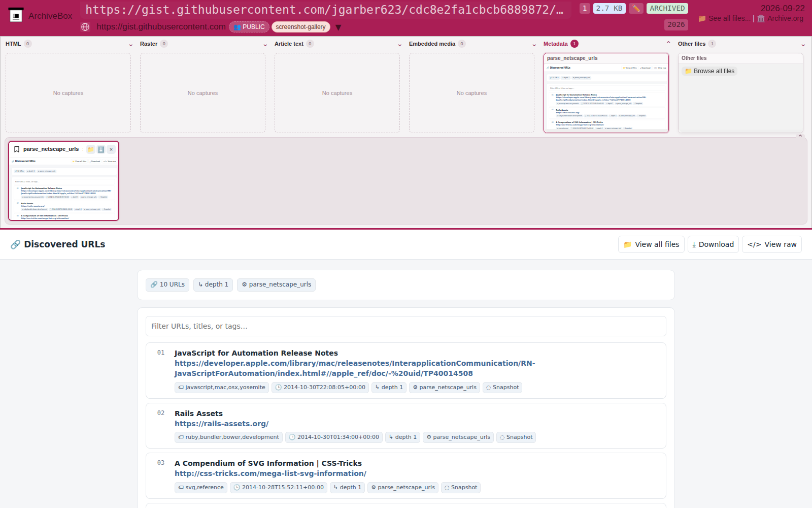This screenshot has width=812, height=508.
Task: Open the rails-assets.org link
Action: (x=221, y=424)
